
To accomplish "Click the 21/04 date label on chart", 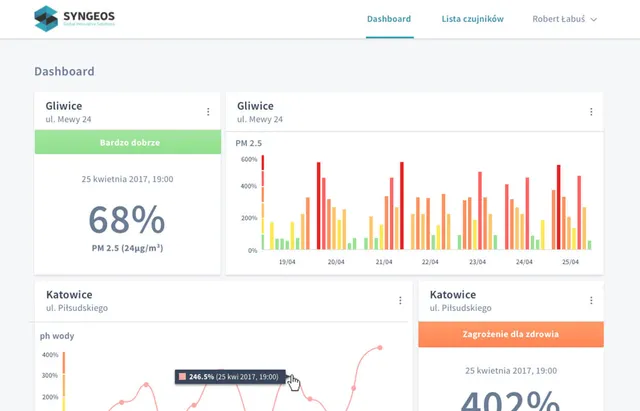I will pyautogui.click(x=384, y=262).
